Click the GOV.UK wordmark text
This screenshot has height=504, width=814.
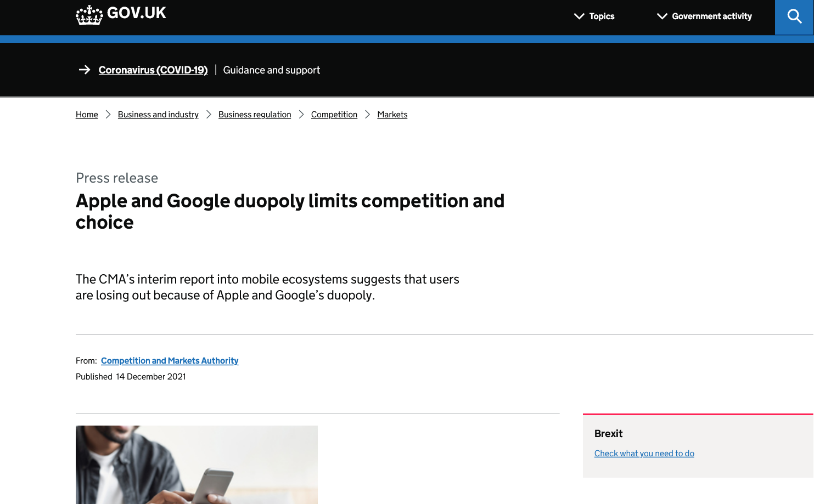[x=137, y=13]
